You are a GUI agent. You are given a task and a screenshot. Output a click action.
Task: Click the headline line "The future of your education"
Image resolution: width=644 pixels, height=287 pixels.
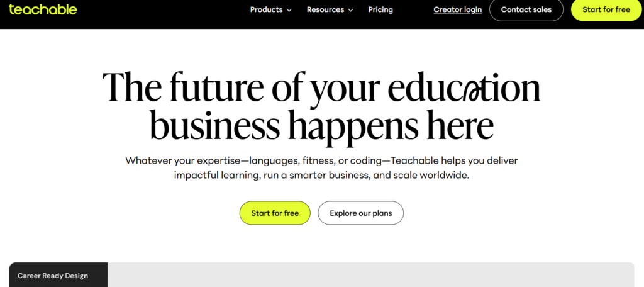(x=321, y=88)
